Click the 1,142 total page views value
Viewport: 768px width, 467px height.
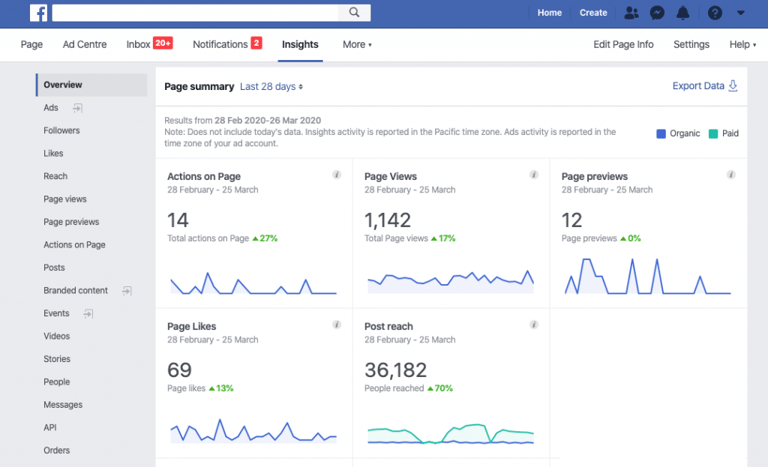[x=387, y=220]
